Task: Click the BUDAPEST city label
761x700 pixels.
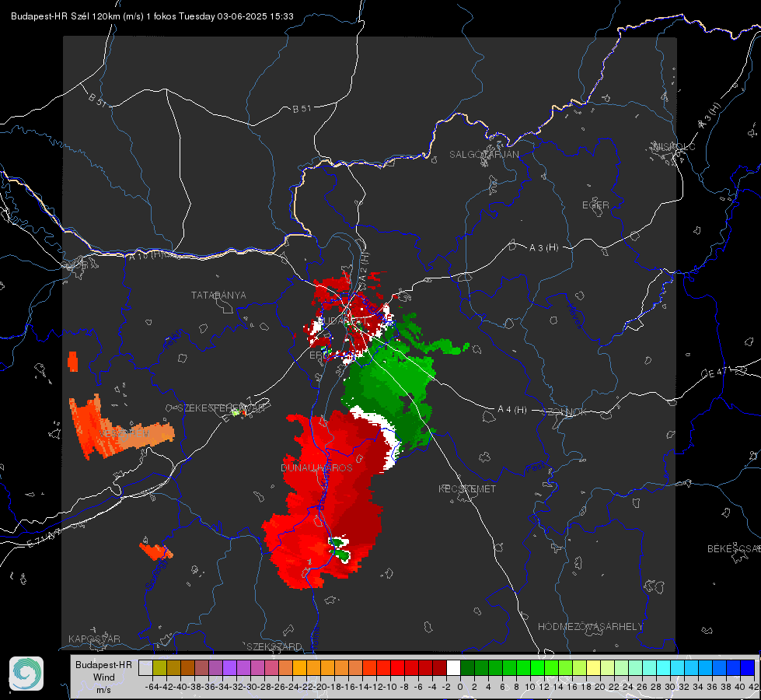Action: pyautogui.click(x=342, y=320)
